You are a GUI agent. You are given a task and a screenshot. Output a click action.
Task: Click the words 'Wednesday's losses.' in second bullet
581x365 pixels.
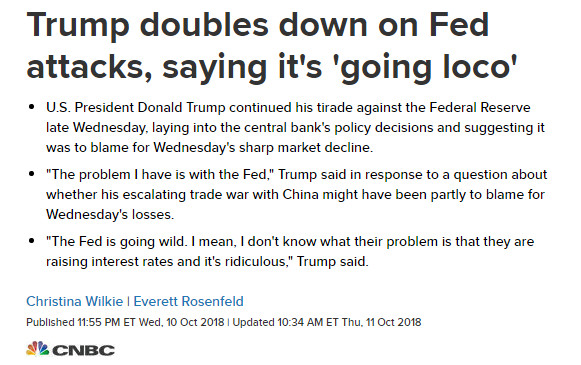(110, 214)
